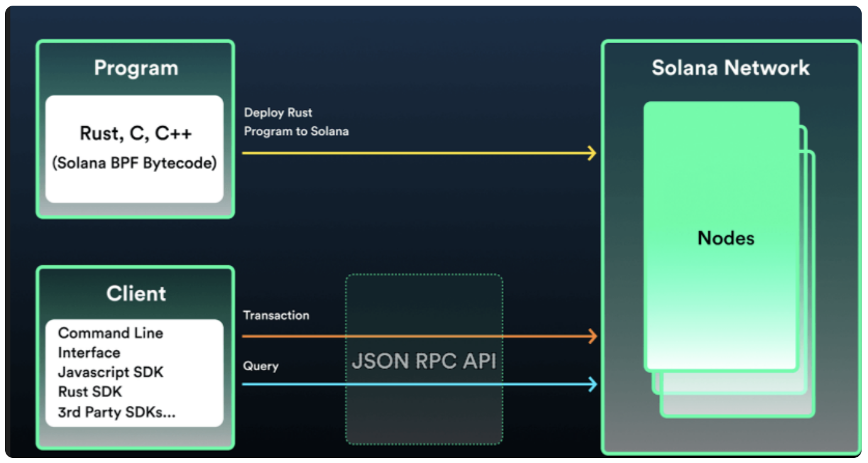This screenshot has height=463, width=868.
Task: Select "Command Line Interface" text
Action: point(110,342)
